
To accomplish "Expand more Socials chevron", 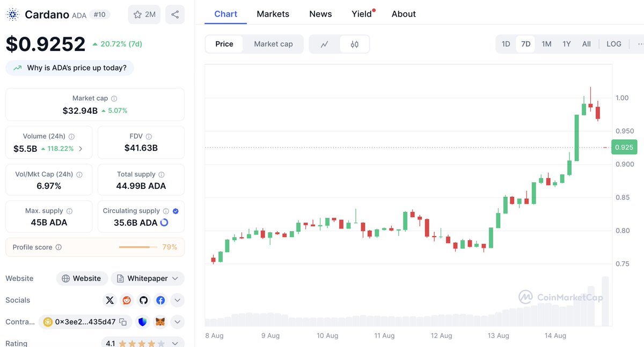I will [x=178, y=300].
